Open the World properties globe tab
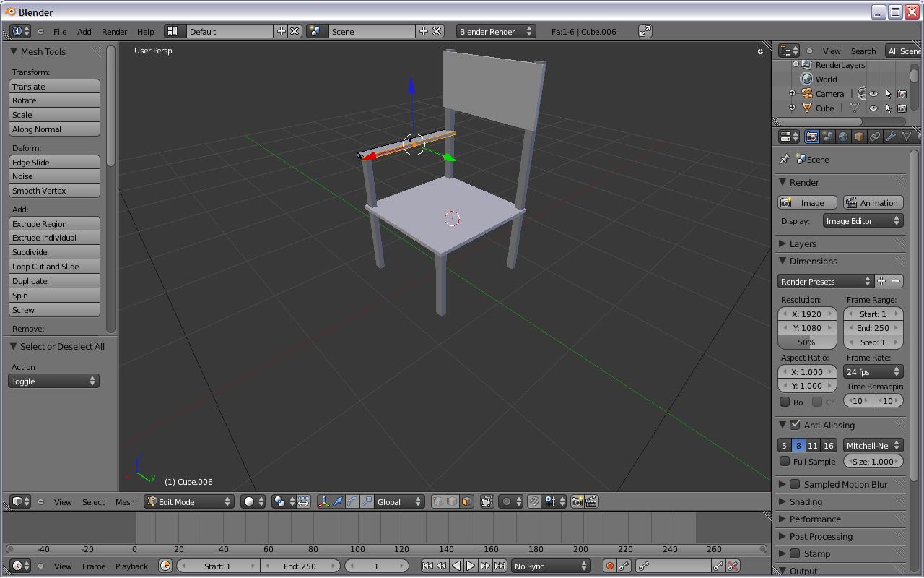 click(x=843, y=137)
